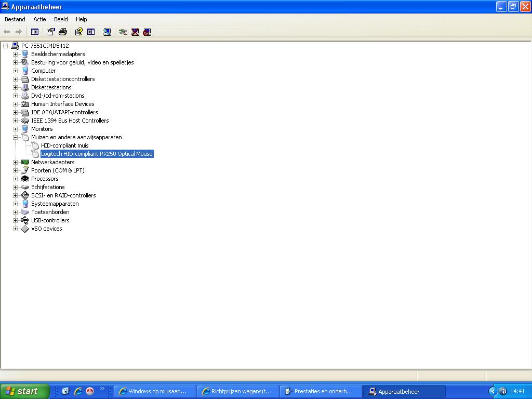
Task: Expand Besturing voor geluid, video en spelletjes
Action: pyautogui.click(x=15, y=62)
